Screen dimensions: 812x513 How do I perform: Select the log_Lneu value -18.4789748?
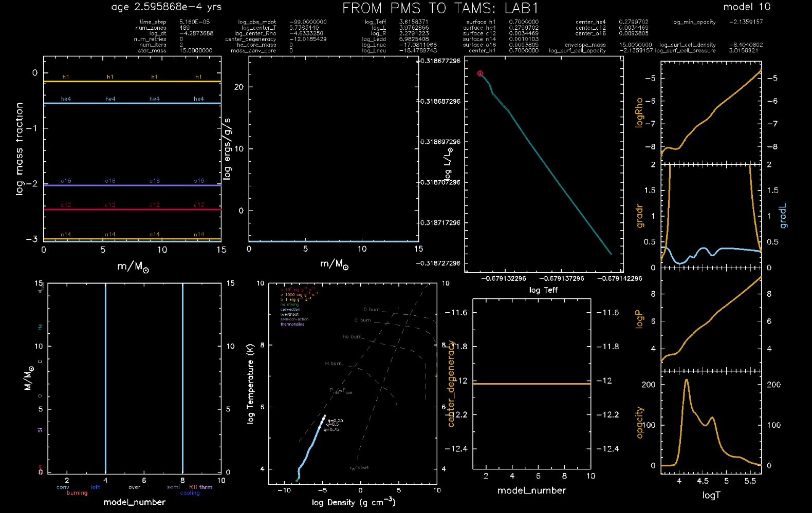coord(418,50)
